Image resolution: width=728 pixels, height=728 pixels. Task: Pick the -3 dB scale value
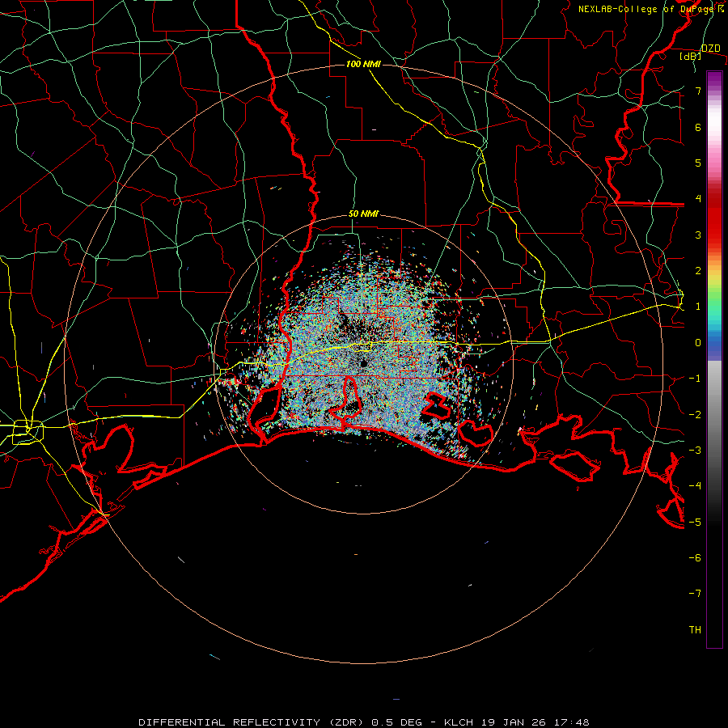695,451
